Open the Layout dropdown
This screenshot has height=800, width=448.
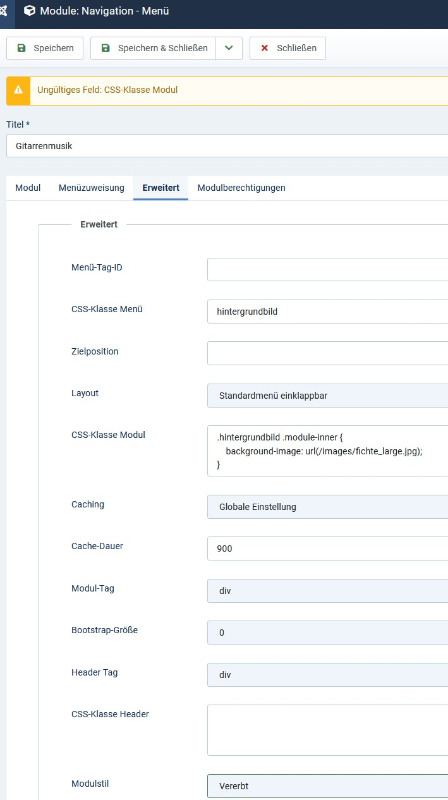pos(328,395)
